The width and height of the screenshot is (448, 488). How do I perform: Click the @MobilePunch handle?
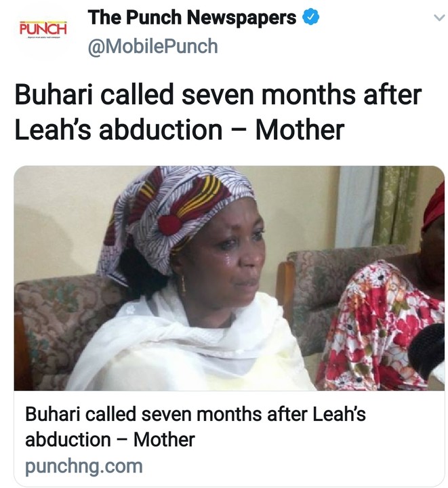(x=152, y=46)
